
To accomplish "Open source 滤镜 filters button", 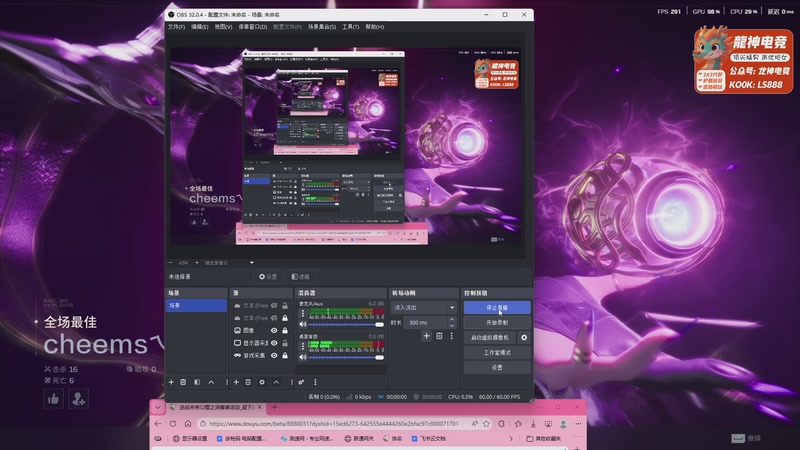I will [301, 277].
